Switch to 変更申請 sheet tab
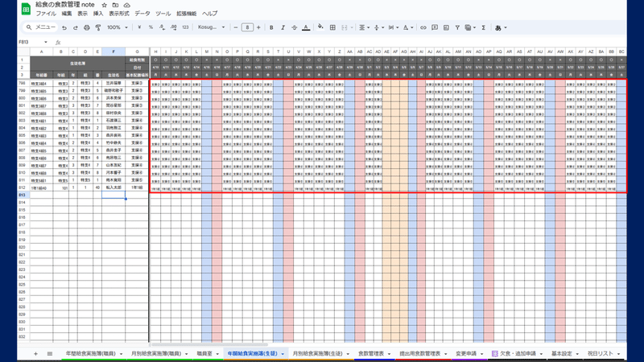The width and height of the screenshot is (644, 362). pos(466,353)
